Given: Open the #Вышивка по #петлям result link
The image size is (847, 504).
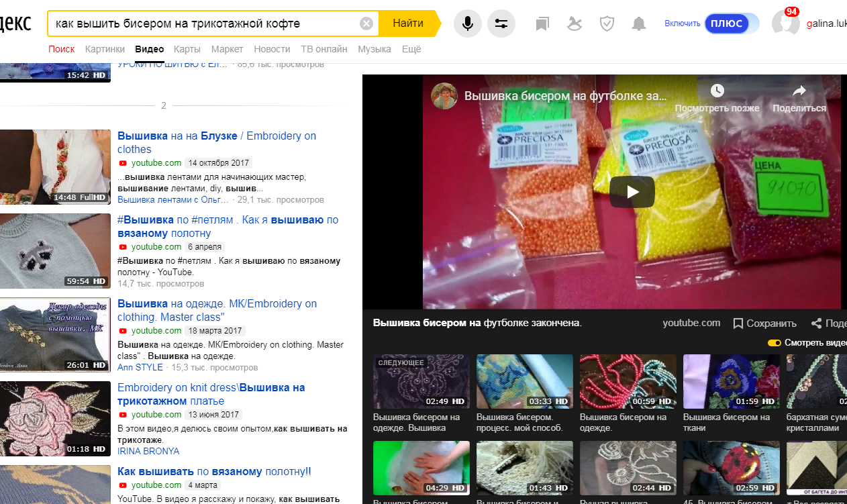Looking at the screenshot, I should point(228,226).
